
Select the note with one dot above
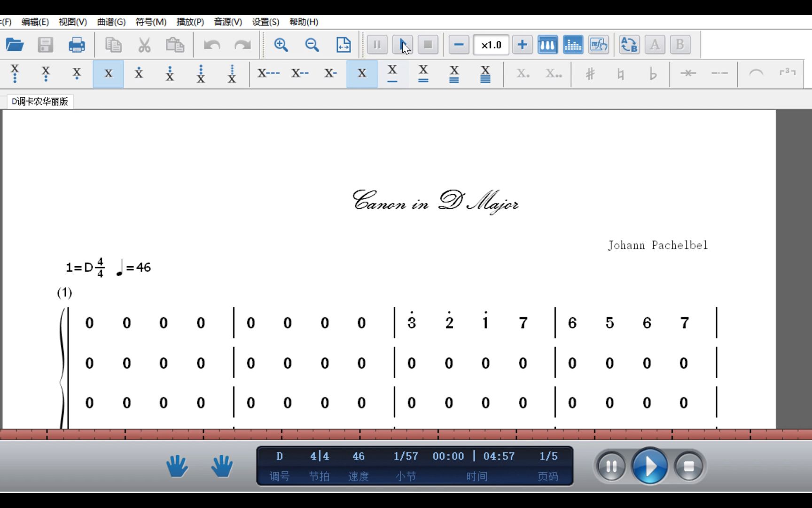(139, 74)
